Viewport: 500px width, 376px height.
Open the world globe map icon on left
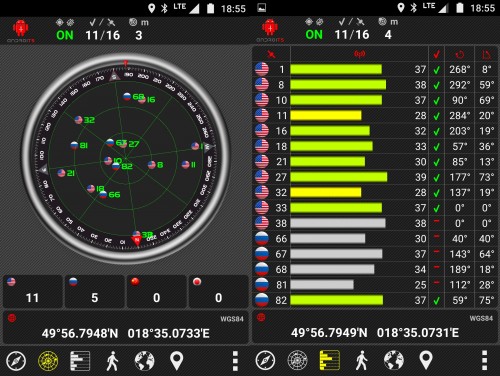tap(144, 361)
